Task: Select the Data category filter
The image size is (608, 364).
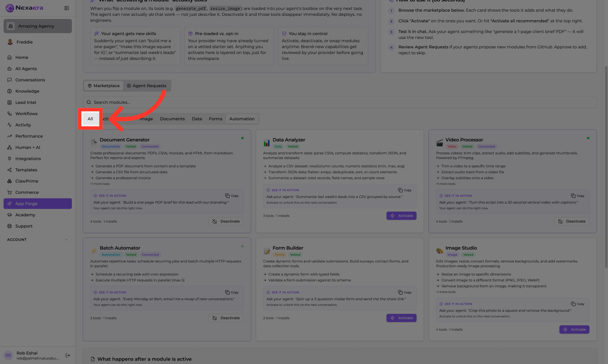Action: pyautogui.click(x=197, y=119)
